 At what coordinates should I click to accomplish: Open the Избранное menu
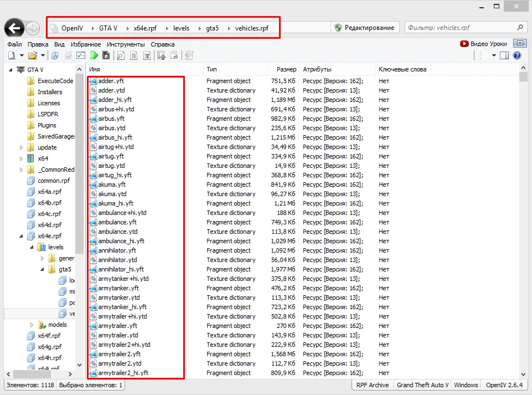pyautogui.click(x=86, y=44)
